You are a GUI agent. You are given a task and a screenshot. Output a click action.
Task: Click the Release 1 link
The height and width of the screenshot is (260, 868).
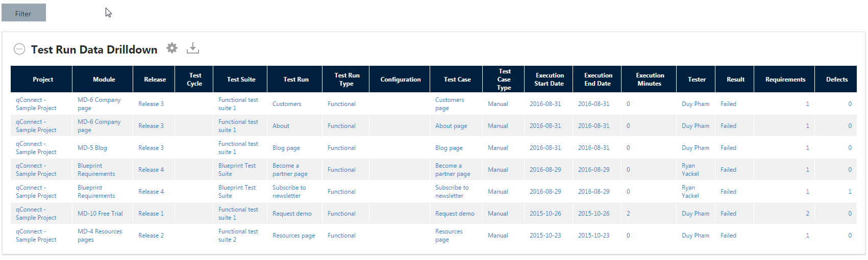point(151,214)
